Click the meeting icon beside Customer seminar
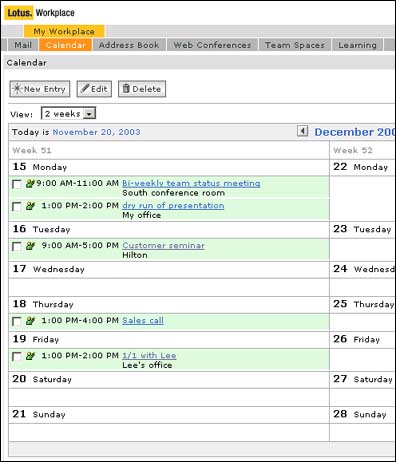Image resolution: width=396 pixels, height=462 pixels. pyautogui.click(x=30, y=246)
